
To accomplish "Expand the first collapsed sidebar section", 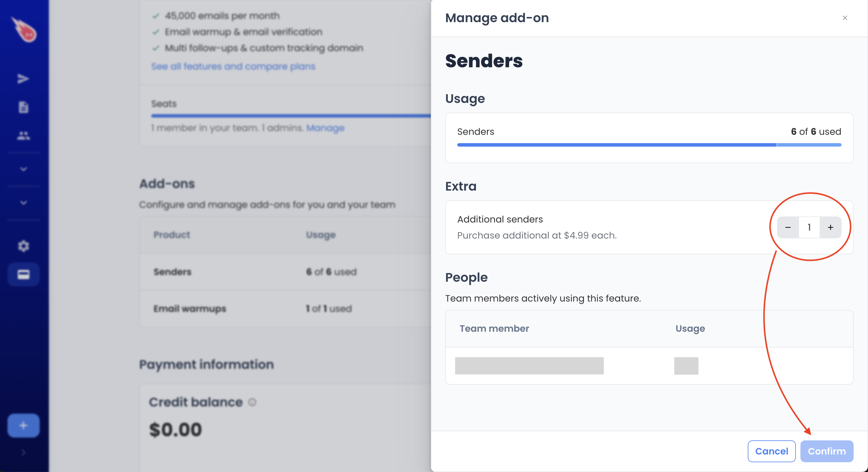I will click(x=23, y=169).
